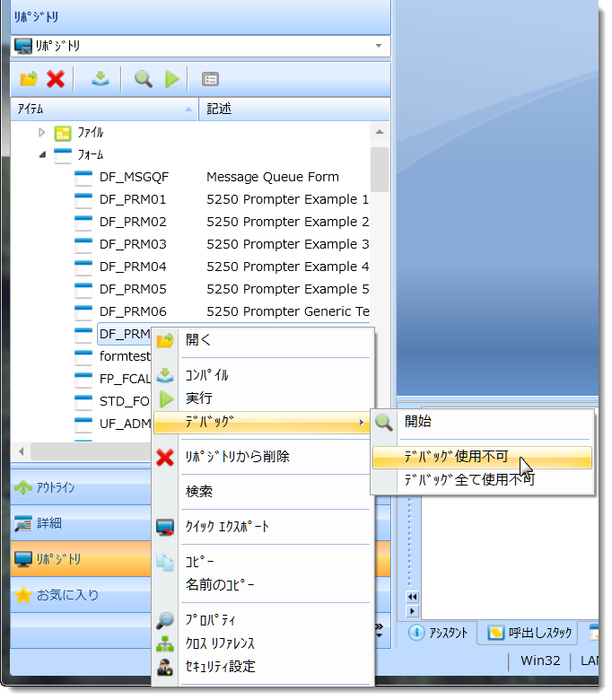Select the DF_PRM03 form item

click(x=133, y=244)
